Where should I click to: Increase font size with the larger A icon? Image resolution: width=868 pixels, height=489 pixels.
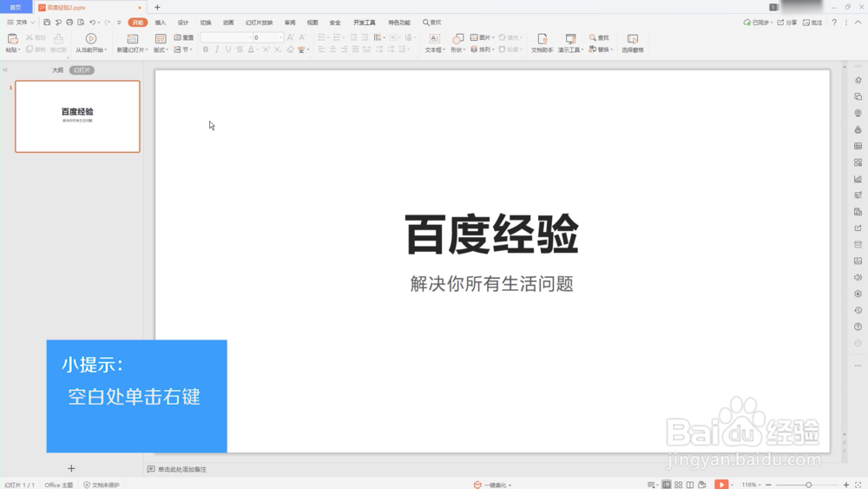click(x=290, y=37)
